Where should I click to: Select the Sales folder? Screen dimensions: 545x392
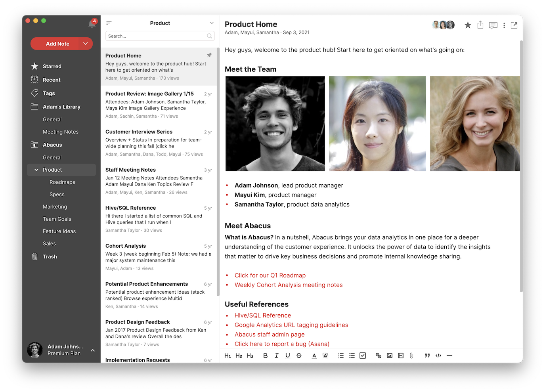coord(49,243)
